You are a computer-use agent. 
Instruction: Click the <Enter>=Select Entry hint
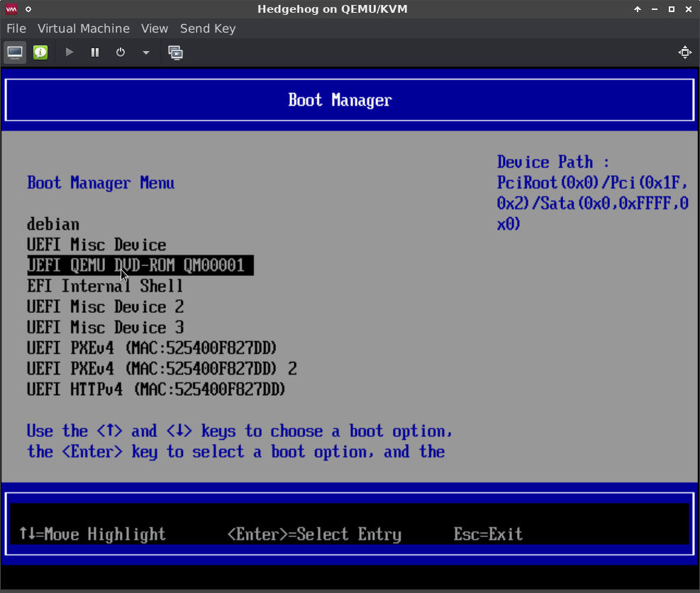coord(314,534)
